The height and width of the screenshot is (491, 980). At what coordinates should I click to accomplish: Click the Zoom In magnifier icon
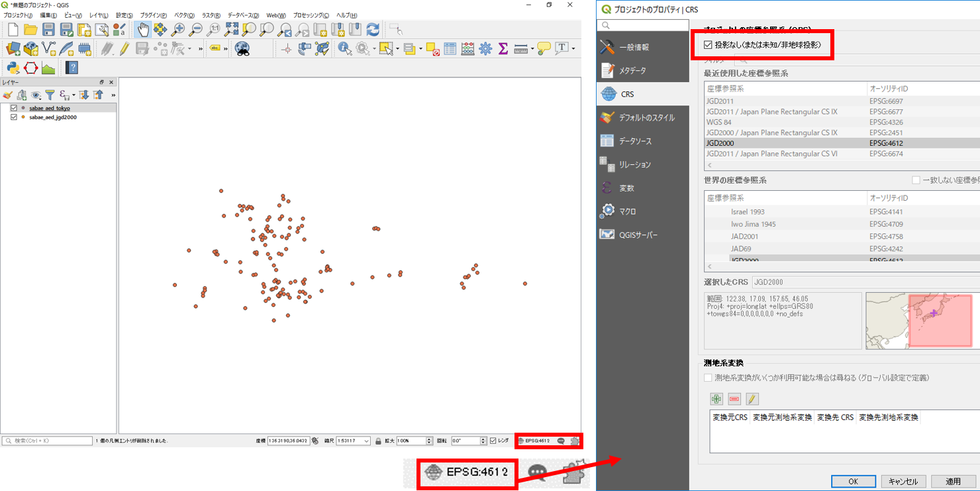pos(178,29)
